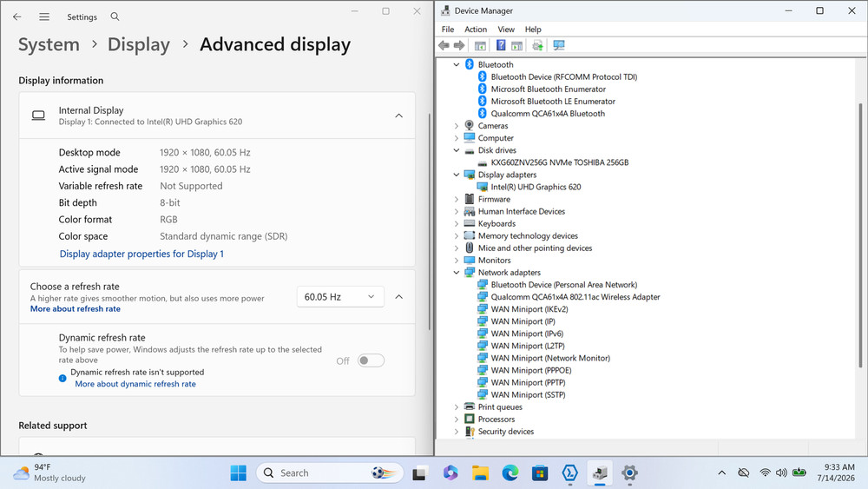
Task: Select Qualcomm QCA61x4A 802.11ac Wireless Adapter
Action: pyautogui.click(x=575, y=297)
